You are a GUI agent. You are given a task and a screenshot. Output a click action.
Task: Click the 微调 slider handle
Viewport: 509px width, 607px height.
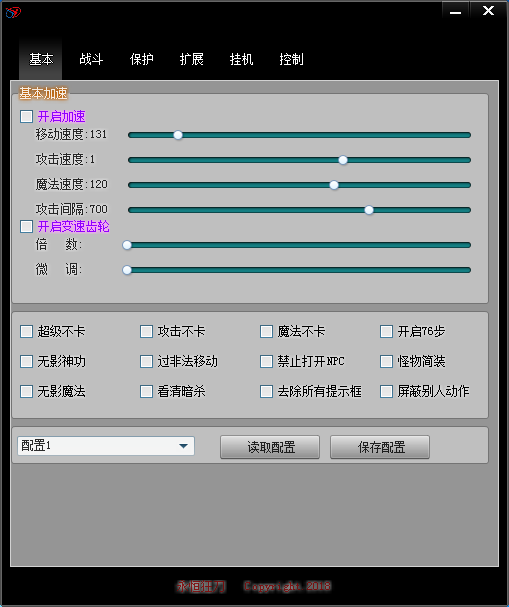tap(127, 270)
